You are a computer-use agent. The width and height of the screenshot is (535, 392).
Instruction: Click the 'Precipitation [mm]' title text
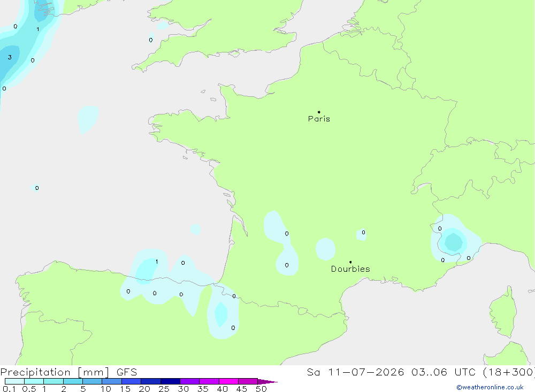[55, 372]
